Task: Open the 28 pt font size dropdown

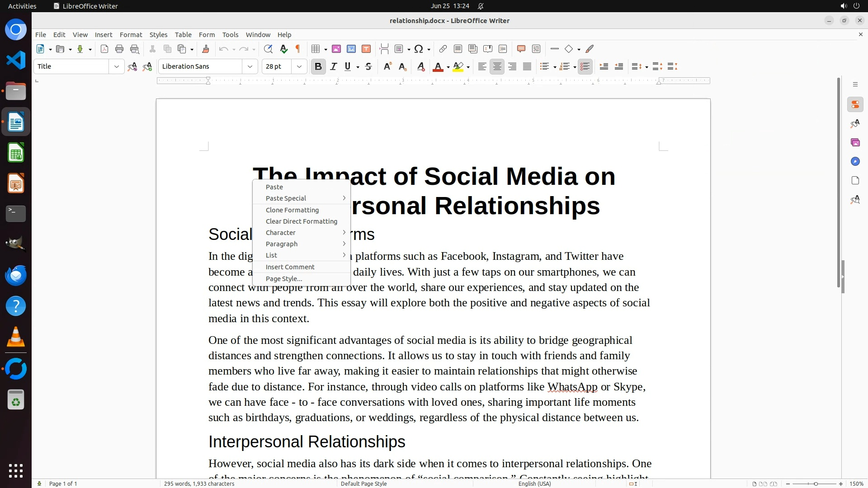Action: 299,67
